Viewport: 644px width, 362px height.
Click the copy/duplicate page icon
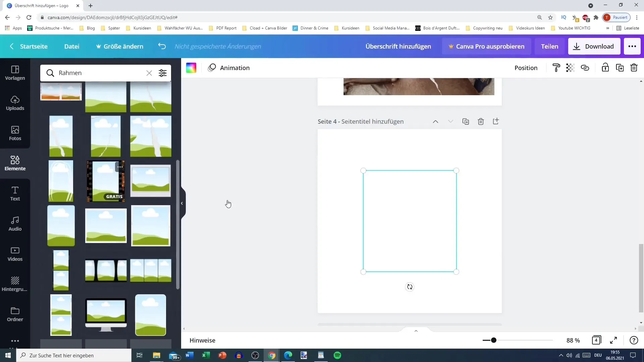466,122
